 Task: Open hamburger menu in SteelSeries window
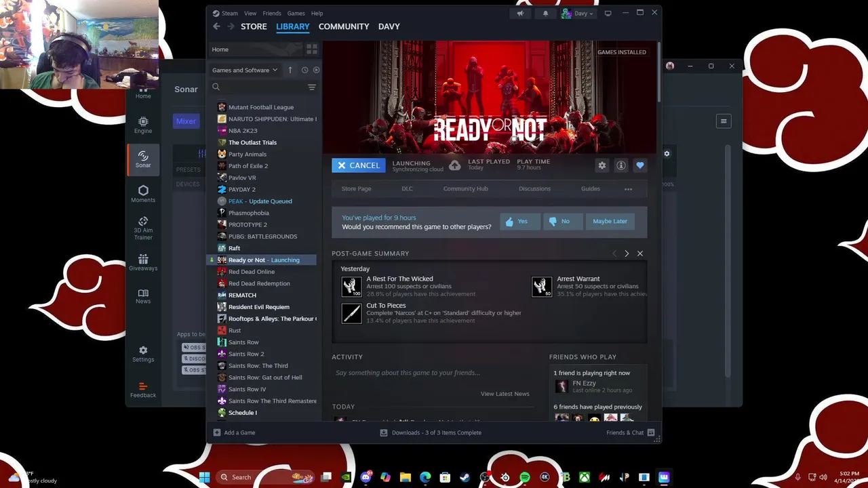pyautogui.click(x=724, y=121)
